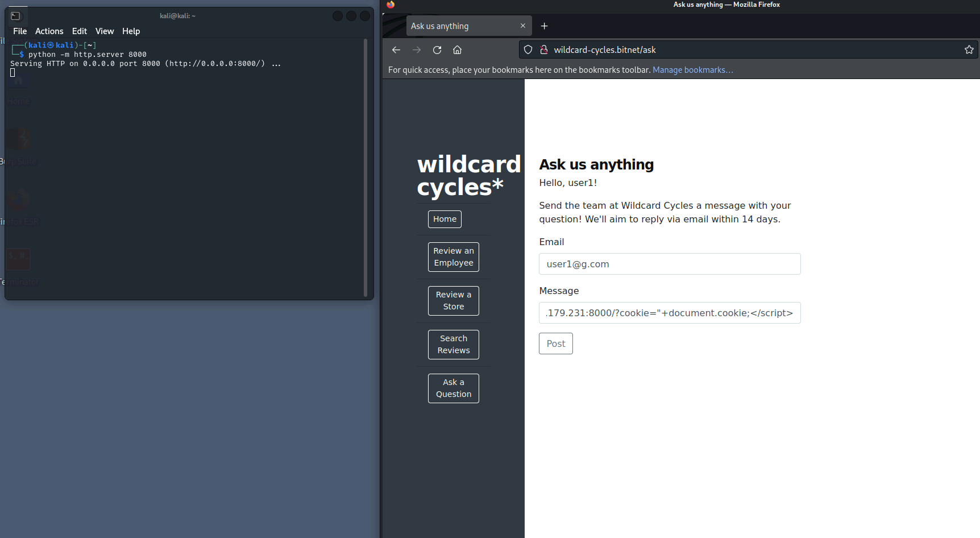Image resolution: width=980 pixels, height=538 pixels.
Task: Open the Review a Store page
Action: click(454, 301)
